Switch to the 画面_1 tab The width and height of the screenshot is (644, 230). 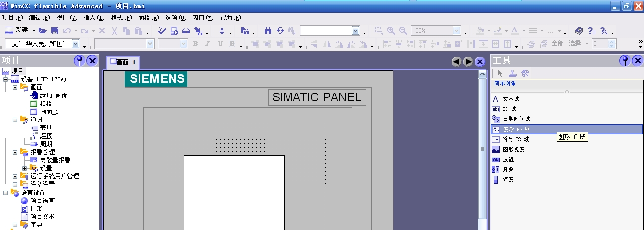[x=123, y=62]
